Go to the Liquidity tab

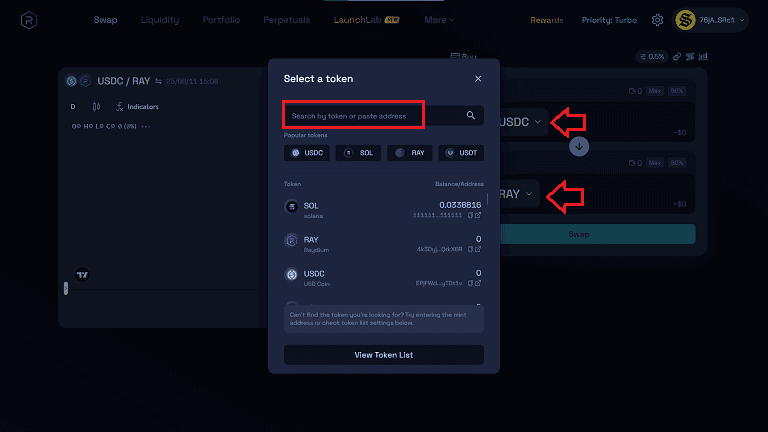[x=160, y=20]
